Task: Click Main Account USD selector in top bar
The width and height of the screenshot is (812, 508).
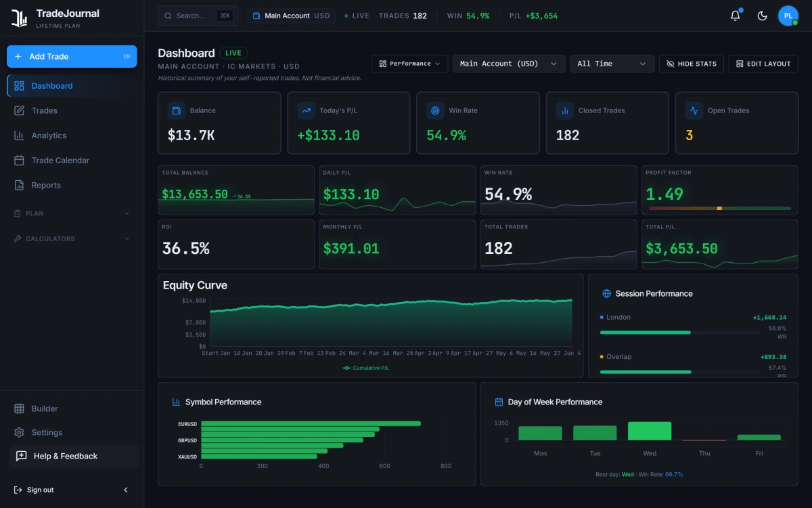Action: [x=291, y=16]
